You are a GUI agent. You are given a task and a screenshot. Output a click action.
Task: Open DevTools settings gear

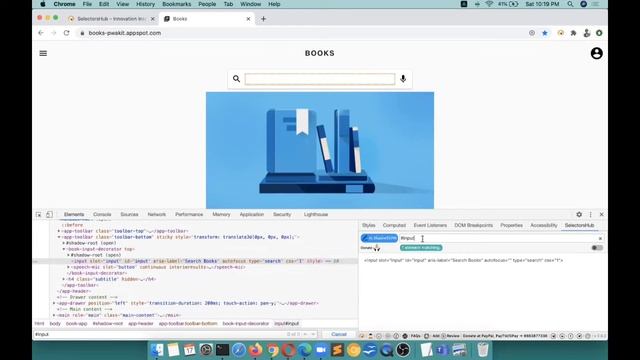(579, 214)
